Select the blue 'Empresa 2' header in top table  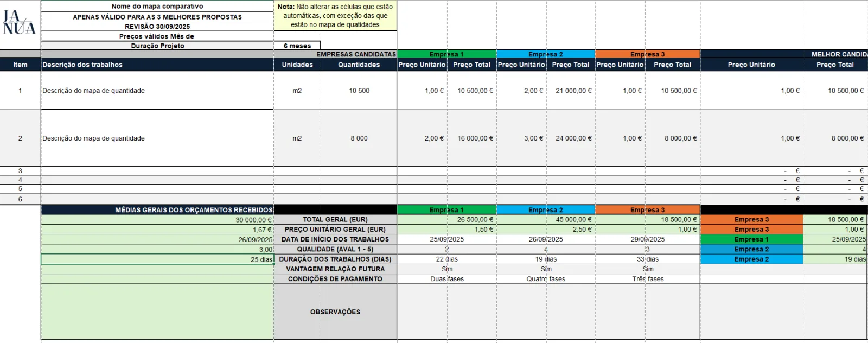point(546,54)
